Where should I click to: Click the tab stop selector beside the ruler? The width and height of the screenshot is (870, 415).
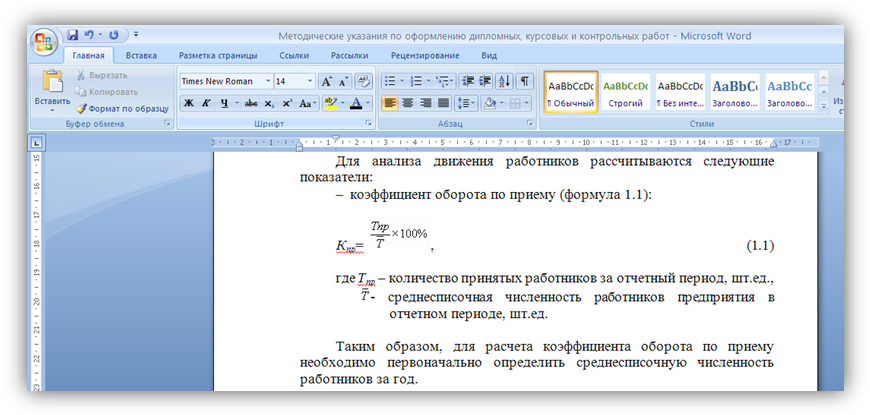pyautogui.click(x=37, y=144)
